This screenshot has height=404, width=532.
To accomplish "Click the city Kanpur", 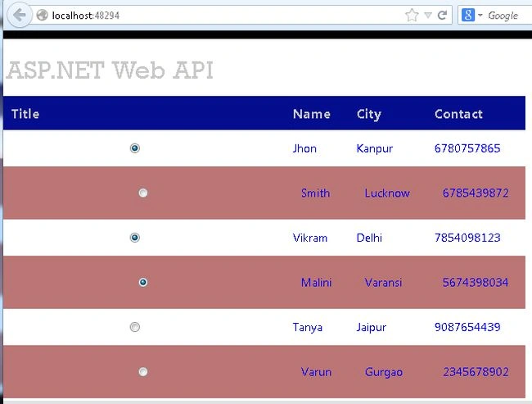I will point(375,149).
